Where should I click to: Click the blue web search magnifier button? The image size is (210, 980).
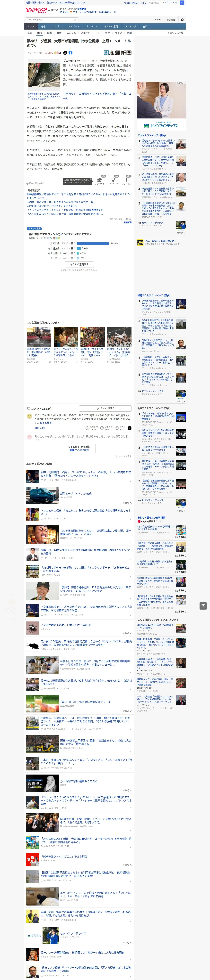(x=182, y=3)
